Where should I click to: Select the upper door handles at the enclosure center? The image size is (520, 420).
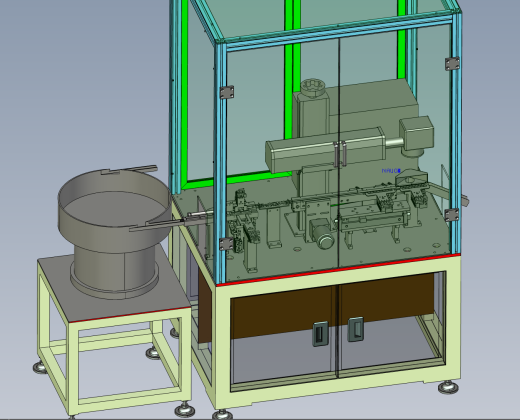coord(340,154)
